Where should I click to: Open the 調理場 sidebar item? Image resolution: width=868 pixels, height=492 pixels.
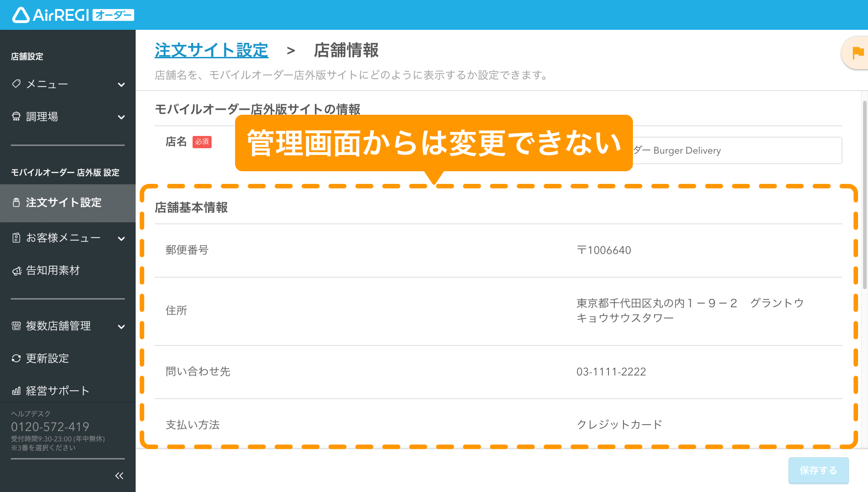(x=68, y=117)
